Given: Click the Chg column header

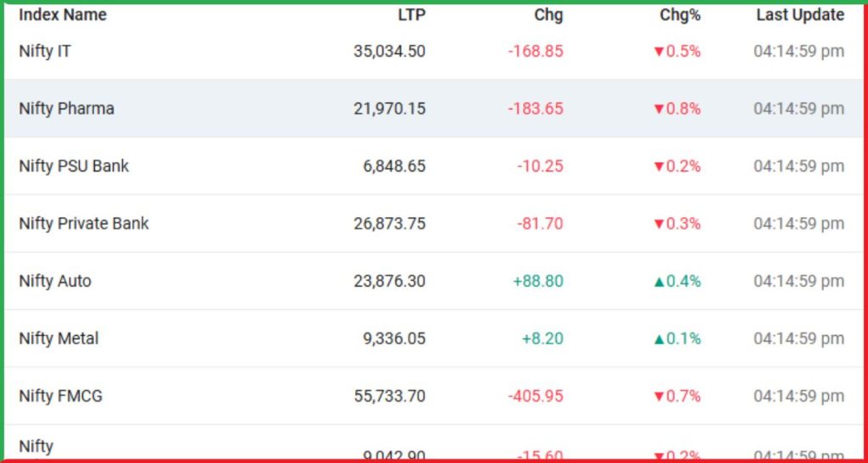Looking at the screenshot, I should pyautogui.click(x=548, y=15).
